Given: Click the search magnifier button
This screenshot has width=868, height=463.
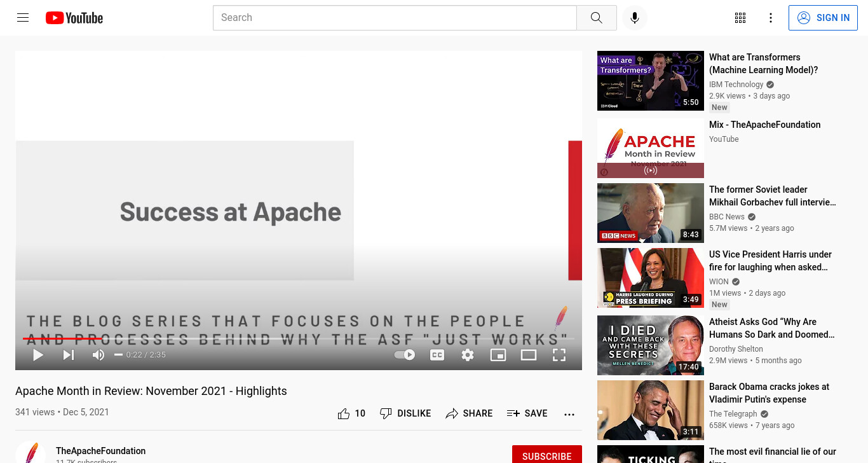Looking at the screenshot, I should click(596, 18).
